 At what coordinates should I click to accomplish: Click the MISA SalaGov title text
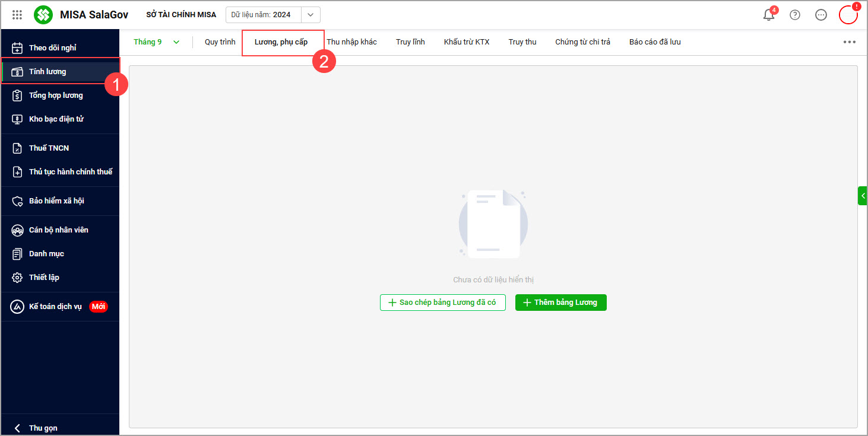click(94, 15)
